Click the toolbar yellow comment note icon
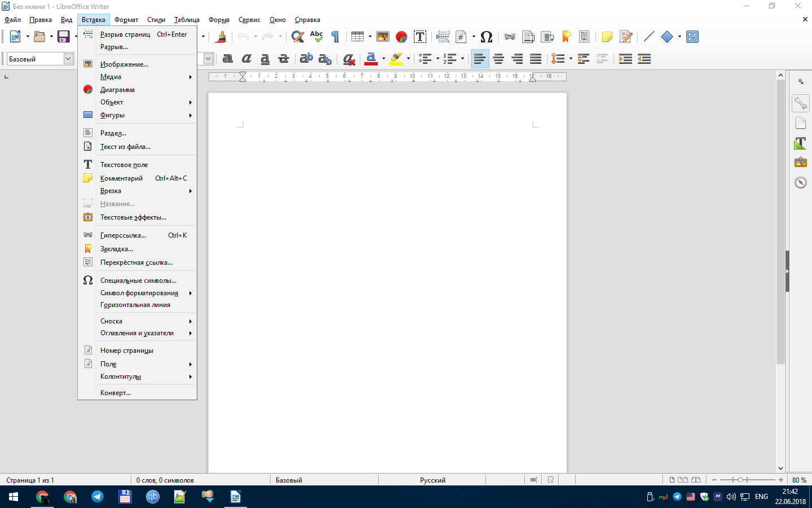 pos(607,37)
